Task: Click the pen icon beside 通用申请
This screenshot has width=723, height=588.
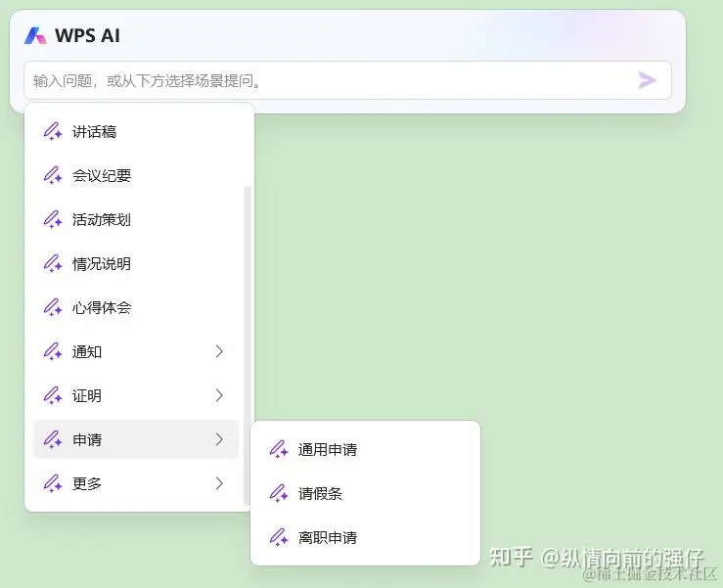Action: tap(279, 449)
